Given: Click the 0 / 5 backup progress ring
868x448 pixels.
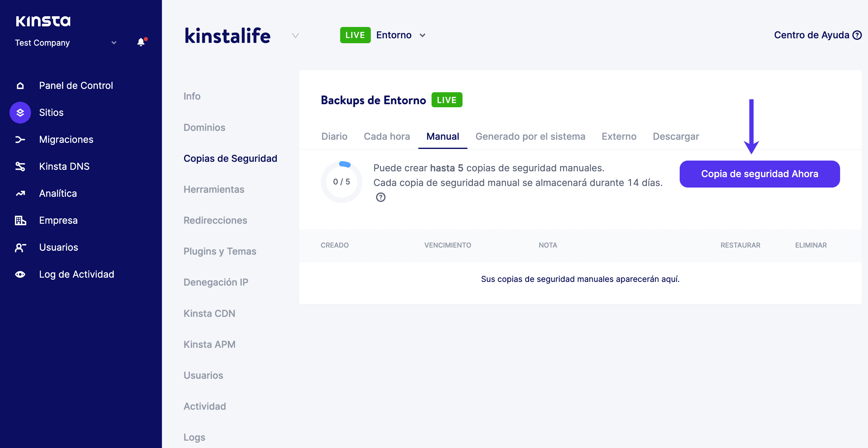Looking at the screenshot, I should 341,182.
